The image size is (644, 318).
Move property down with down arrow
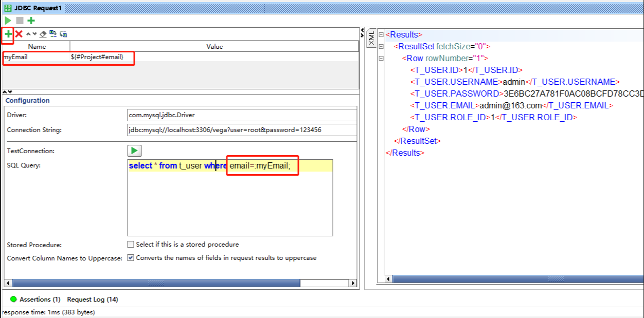(34, 34)
